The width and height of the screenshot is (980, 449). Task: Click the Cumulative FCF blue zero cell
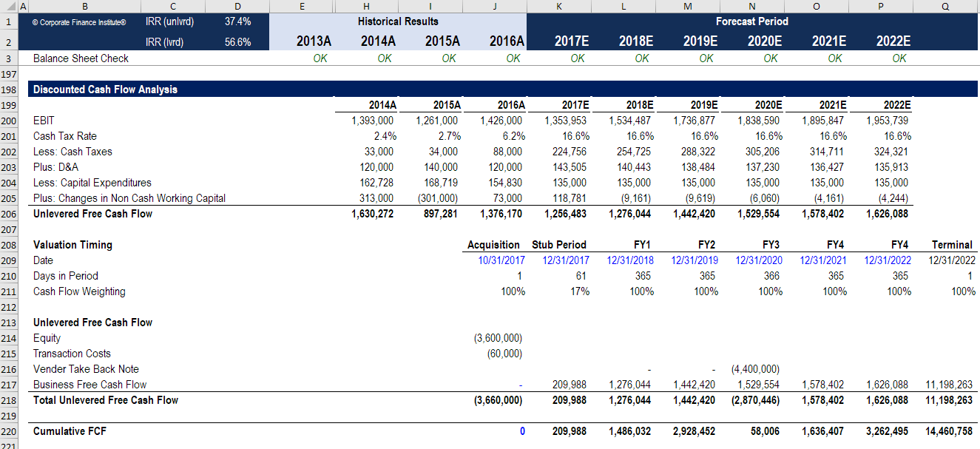(x=522, y=431)
